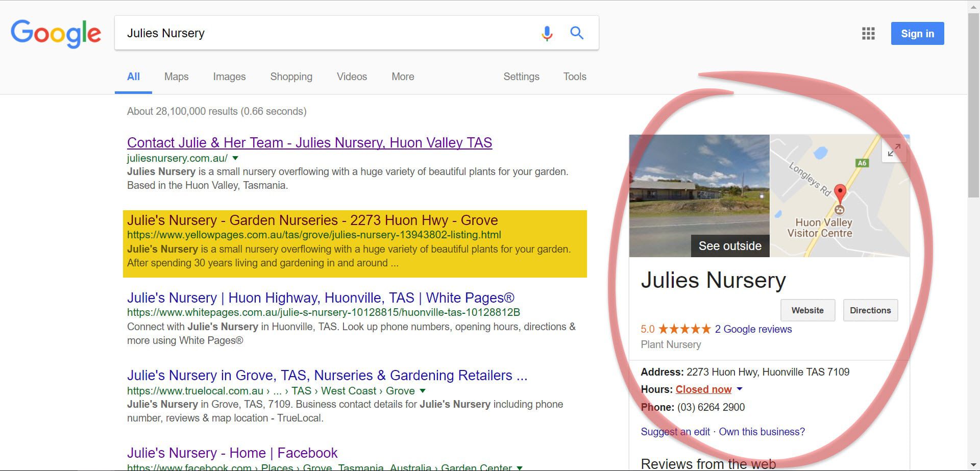980x471 pixels.
Task: Open the More menu
Action: pos(403,77)
